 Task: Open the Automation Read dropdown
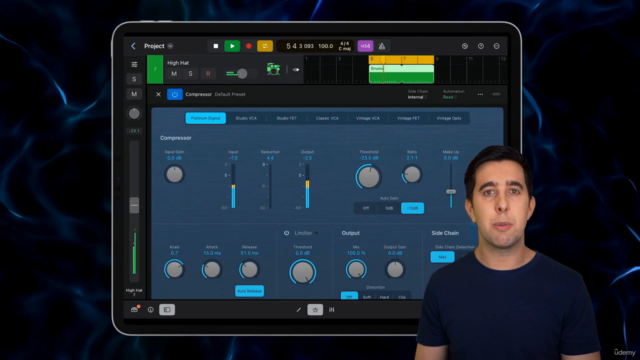[449, 97]
